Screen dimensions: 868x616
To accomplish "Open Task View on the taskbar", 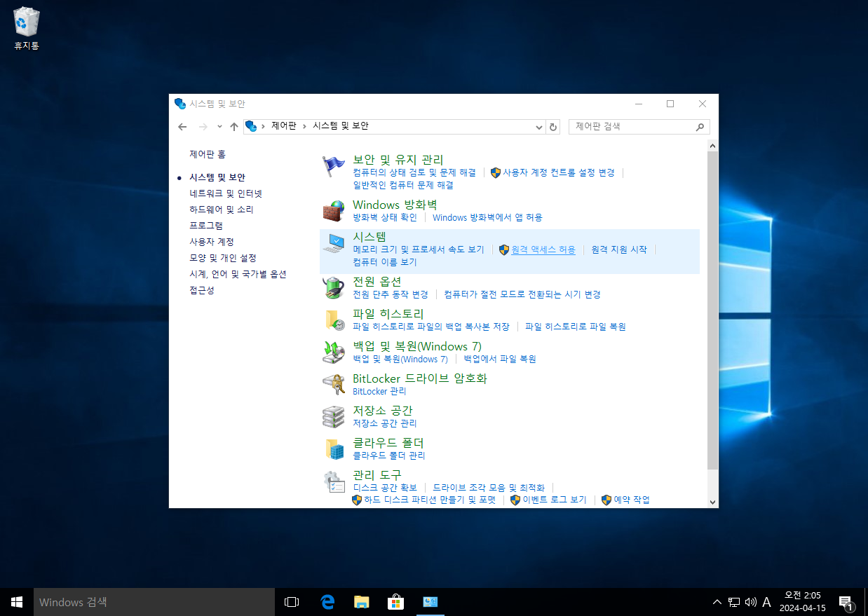I will coord(292,602).
